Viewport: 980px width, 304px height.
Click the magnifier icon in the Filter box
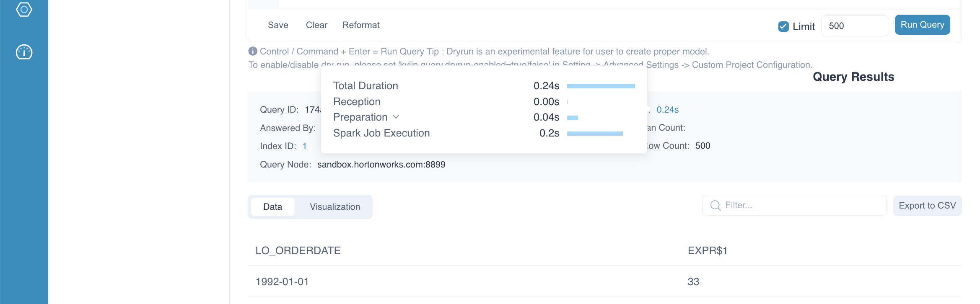[716, 206]
